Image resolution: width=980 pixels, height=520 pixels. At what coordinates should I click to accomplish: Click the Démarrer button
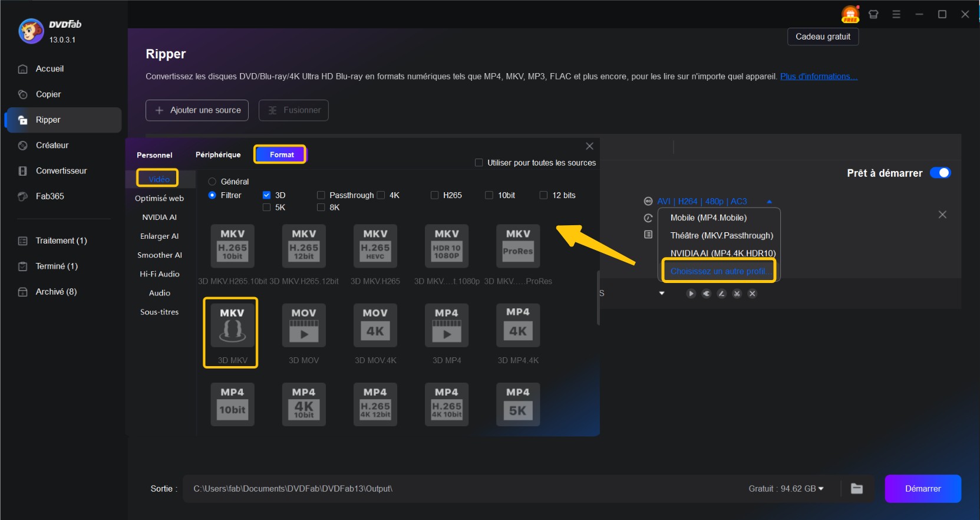pos(923,489)
